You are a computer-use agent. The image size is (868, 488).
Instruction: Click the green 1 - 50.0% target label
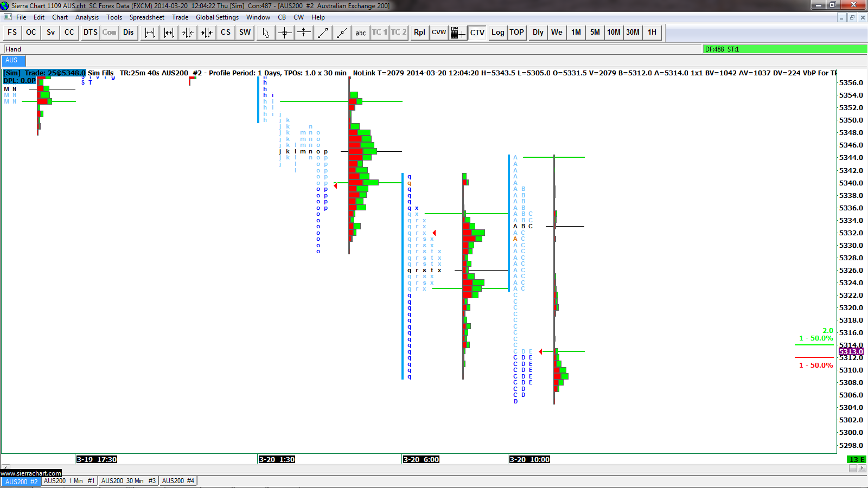coord(816,338)
